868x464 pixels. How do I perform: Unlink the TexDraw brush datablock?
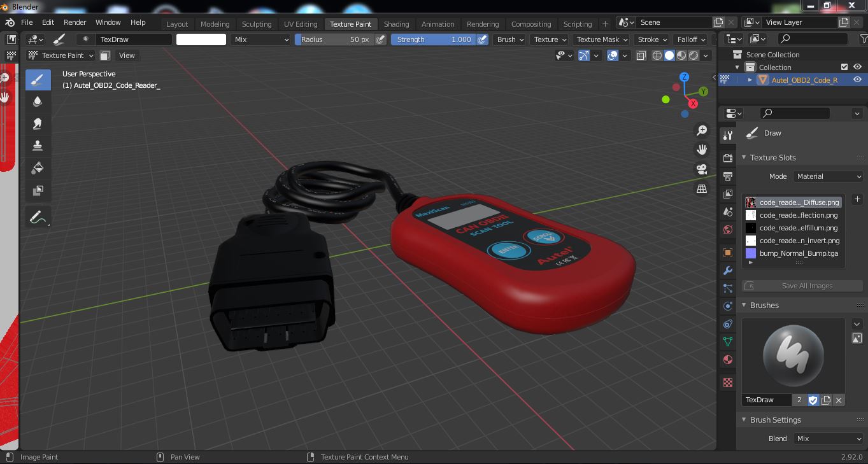coord(839,400)
